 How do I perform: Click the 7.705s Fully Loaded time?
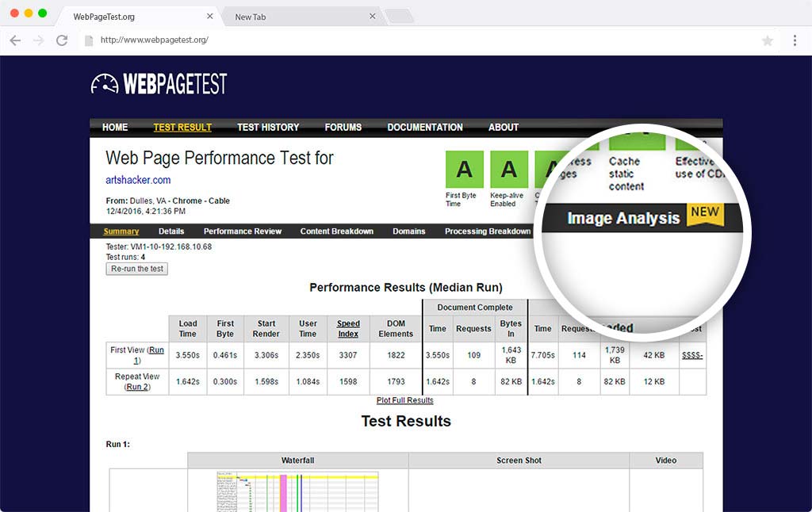coord(542,355)
